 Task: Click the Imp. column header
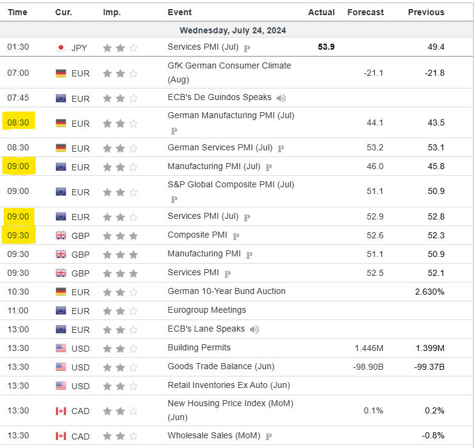click(112, 12)
